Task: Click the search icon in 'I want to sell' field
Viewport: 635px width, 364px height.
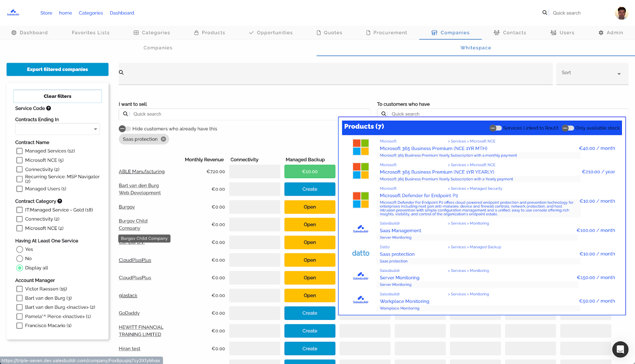Action: (125, 114)
